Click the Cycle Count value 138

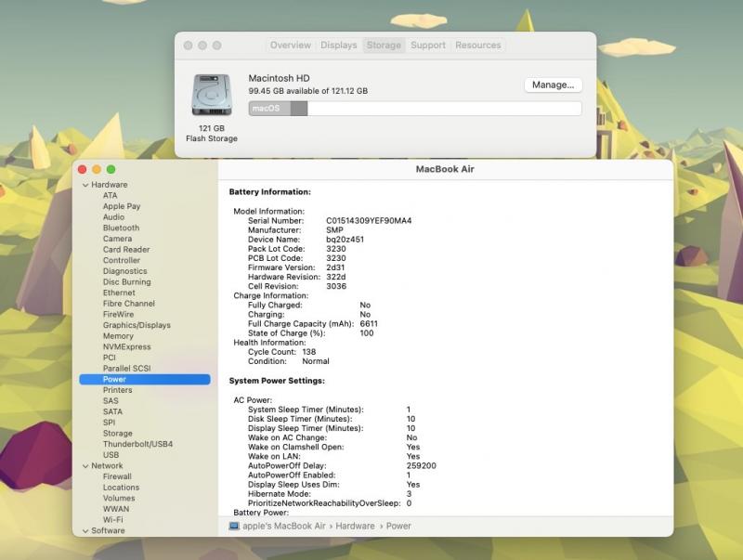click(x=309, y=352)
